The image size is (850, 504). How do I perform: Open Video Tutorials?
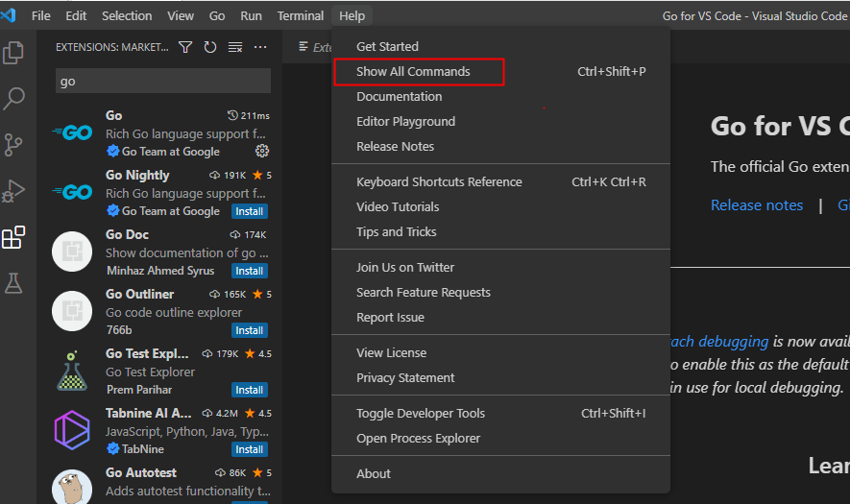pyautogui.click(x=501, y=207)
